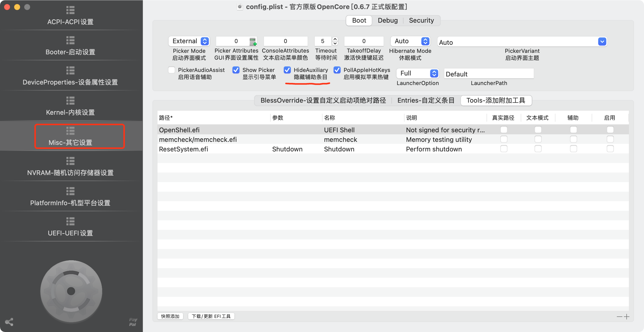The width and height of the screenshot is (644, 332).
Task: Click the 说明 column header
Action: coord(445,118)
